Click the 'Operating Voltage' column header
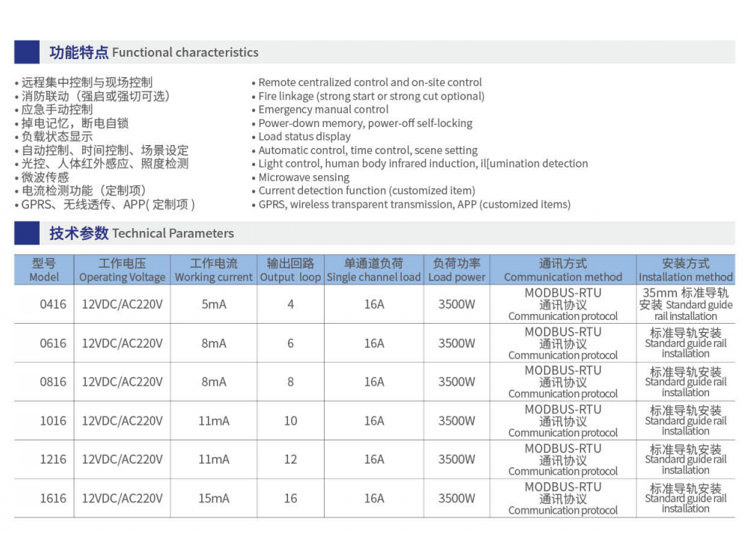The height and width of the screenshot is (560, 748). (x=122, y=270)
